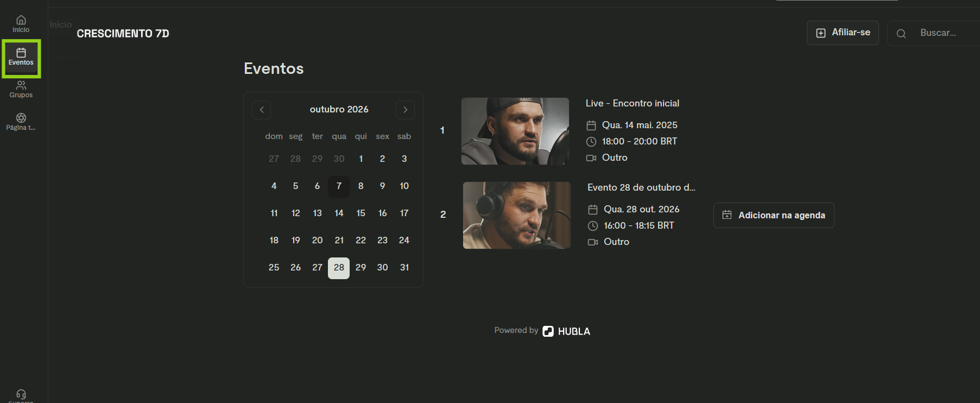
Task: Select day 25 in the calendar
Action: coord(274,268)
